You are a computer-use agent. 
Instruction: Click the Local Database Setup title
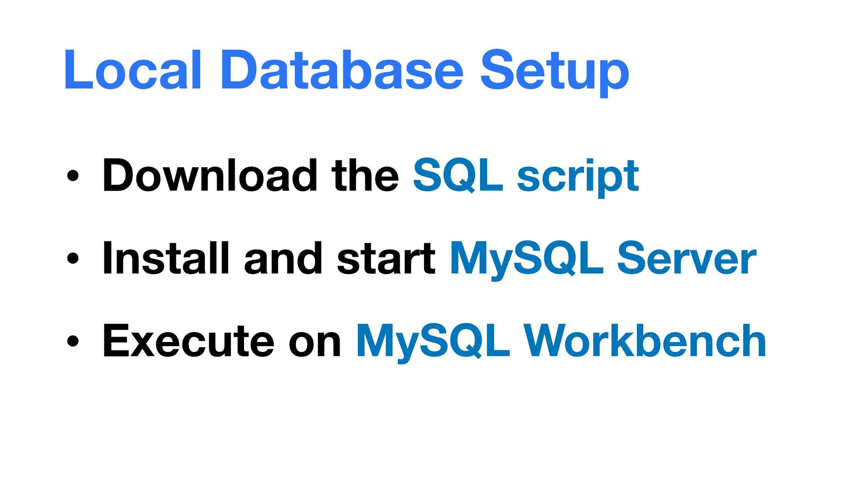point(346,71)
